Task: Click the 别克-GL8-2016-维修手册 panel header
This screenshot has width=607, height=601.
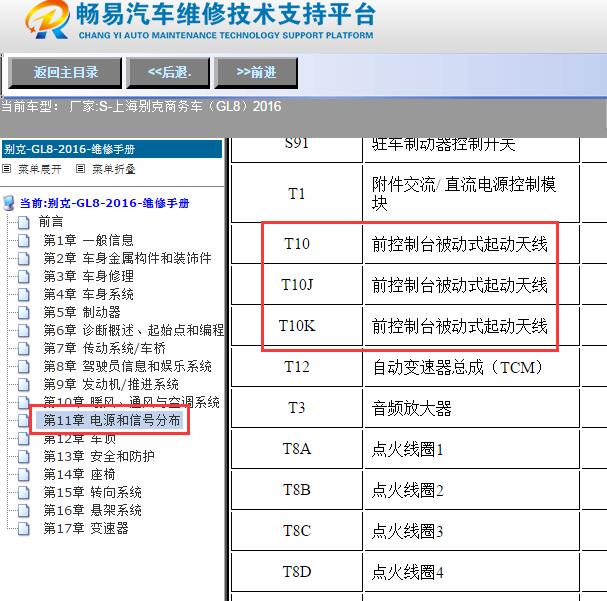Action: pyautogui.click(x=112, y=149)
